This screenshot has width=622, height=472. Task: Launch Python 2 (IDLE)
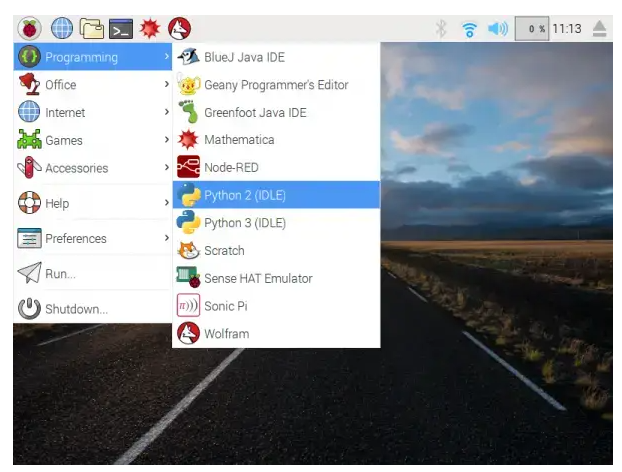coord(276,195)
